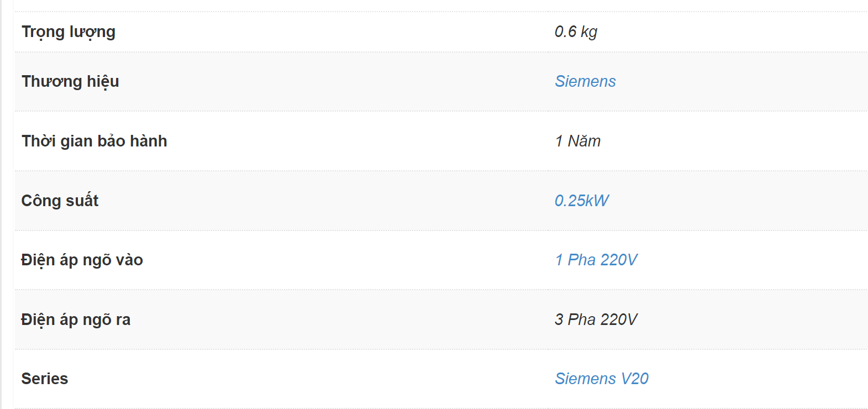Image resolution: width=868 pixels, height=409 pixels.
Task: Click the word hiệu in Thương hiệu
Action: (103, 82)
